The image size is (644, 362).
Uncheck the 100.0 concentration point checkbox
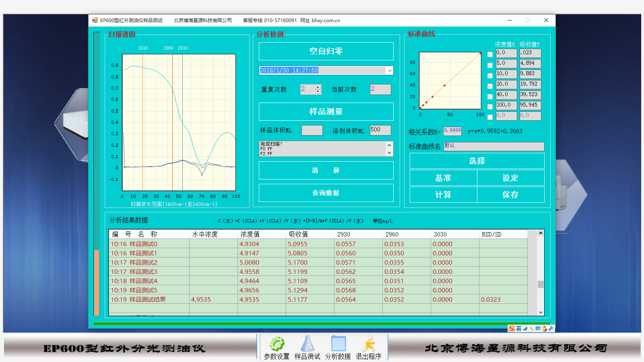tap(490, 107)
